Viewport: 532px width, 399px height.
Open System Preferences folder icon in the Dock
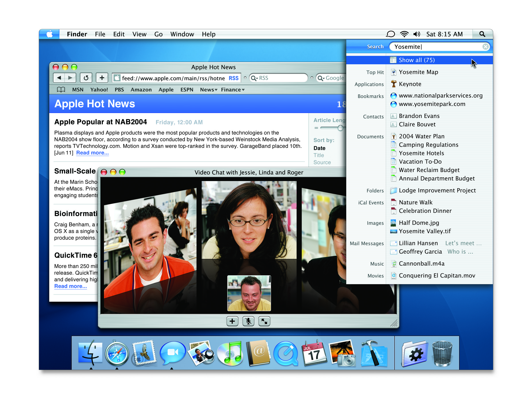point(415,354)
